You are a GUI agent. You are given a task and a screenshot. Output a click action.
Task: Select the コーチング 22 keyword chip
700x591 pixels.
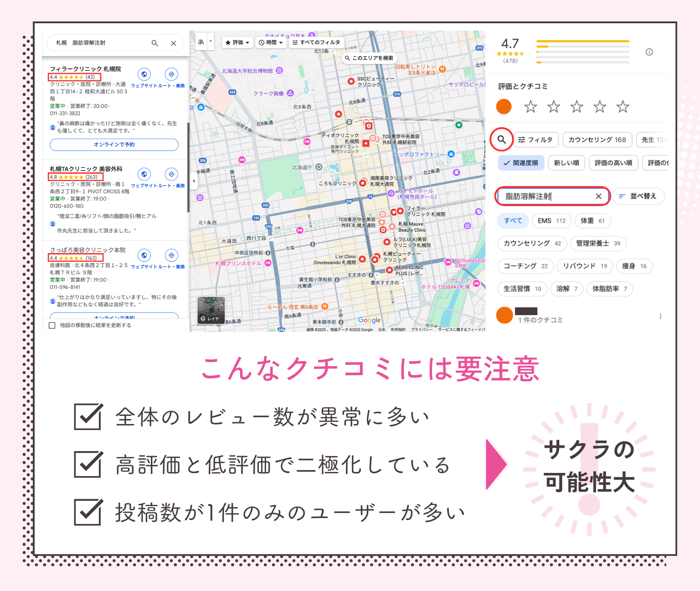pyautogui.click(x=525, y=266)
